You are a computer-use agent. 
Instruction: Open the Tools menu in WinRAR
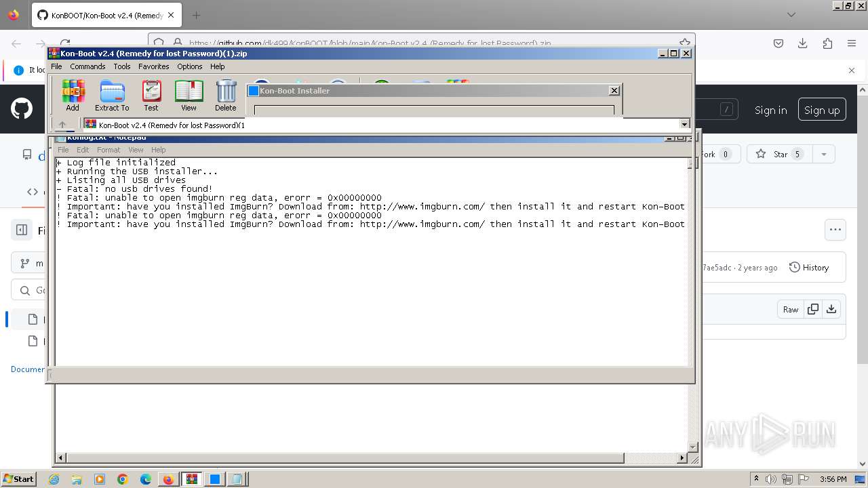pos(122,66)
